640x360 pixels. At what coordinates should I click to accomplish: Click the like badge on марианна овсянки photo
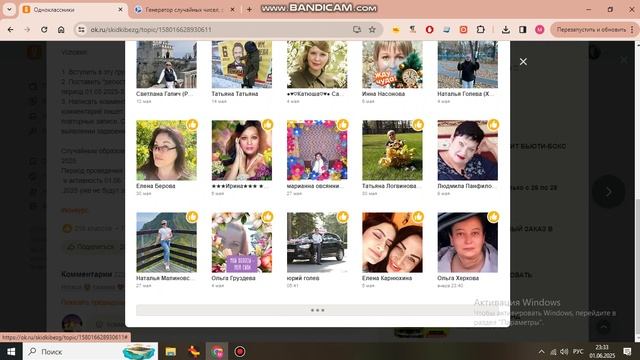point(342,124)
